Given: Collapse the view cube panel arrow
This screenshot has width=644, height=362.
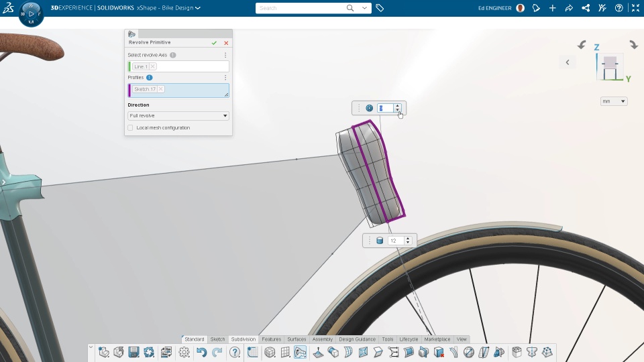Looking at the screenshot, I should (568, 62).
